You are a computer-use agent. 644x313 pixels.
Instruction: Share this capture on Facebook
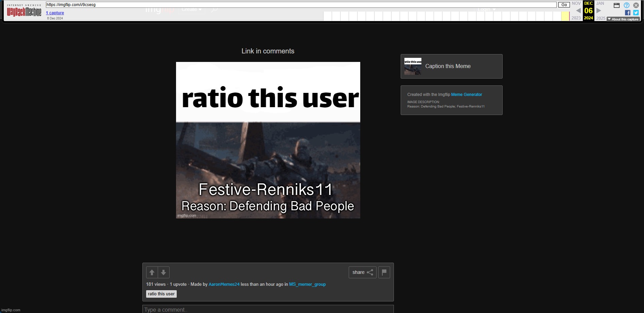[x=627, y=13]
